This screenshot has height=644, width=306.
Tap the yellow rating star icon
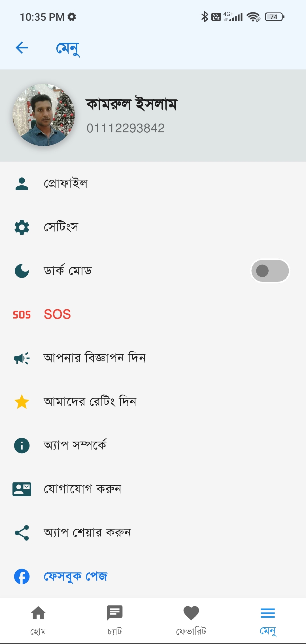22,402
